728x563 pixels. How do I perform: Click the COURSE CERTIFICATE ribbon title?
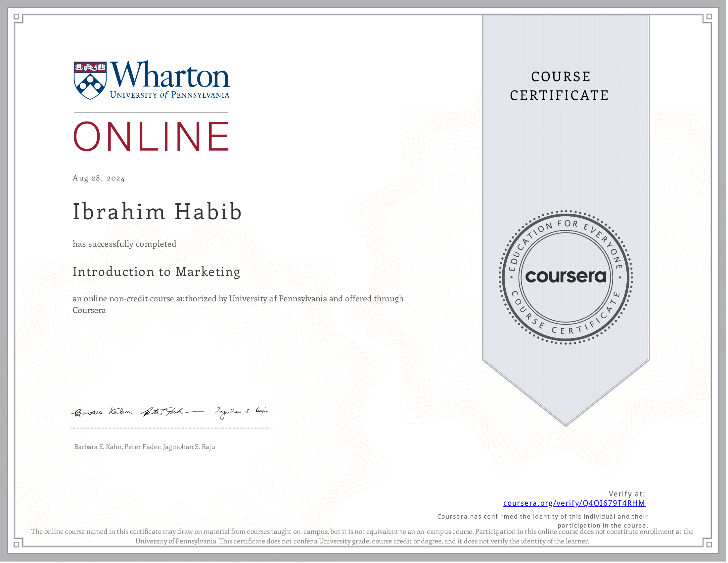pos(560,86)
